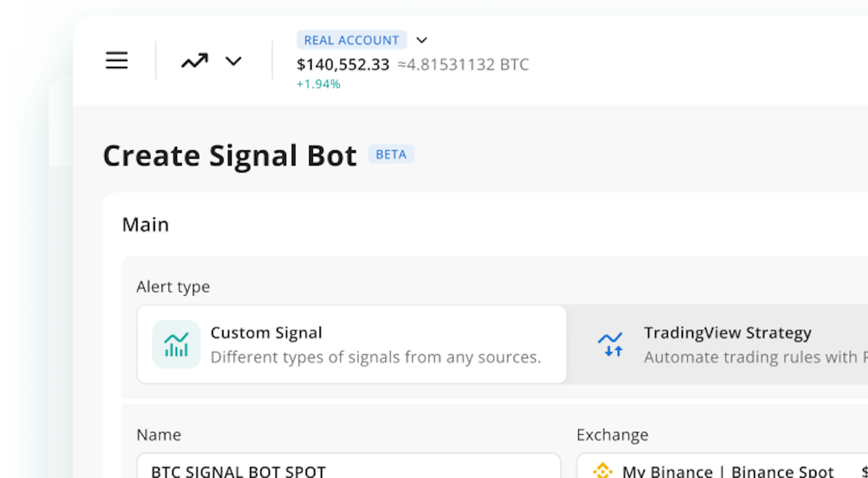Click 'Different types of signals' description

(376, 357)
